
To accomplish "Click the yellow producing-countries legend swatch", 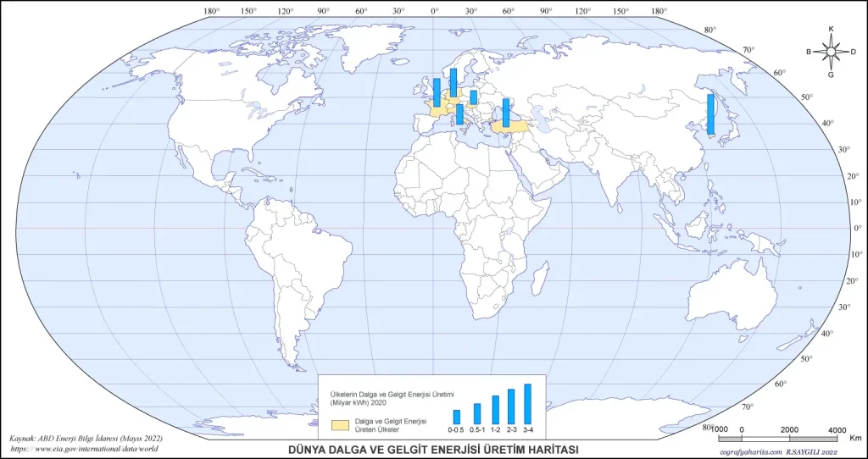I will click(x=339, y=423).
